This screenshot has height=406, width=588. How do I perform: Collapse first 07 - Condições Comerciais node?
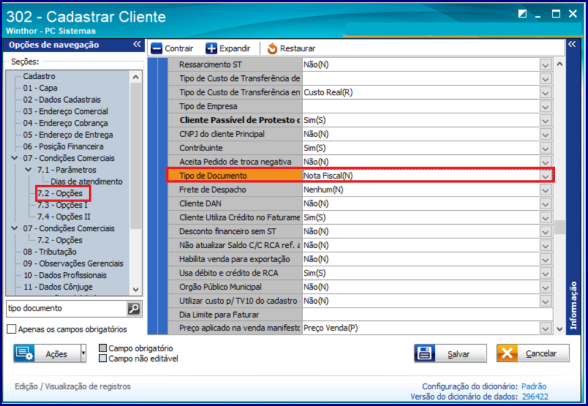pyautogui.click(x=14, y=158)
